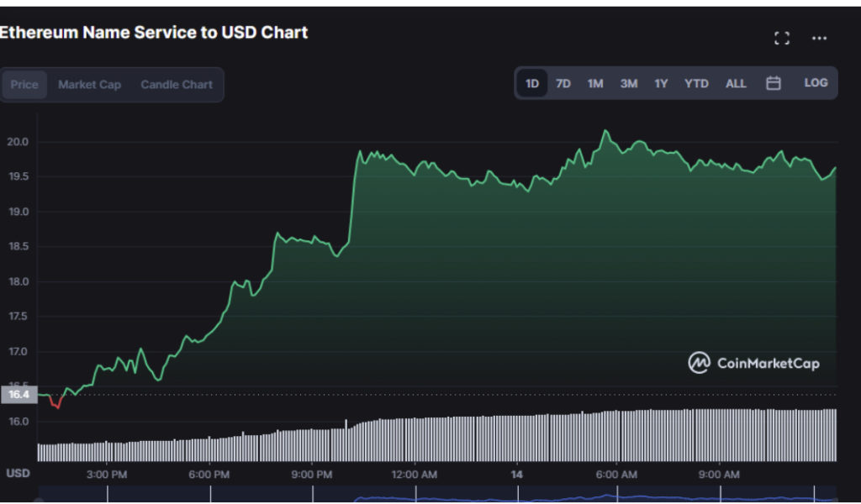Click the 9:00 AM time axis label
Screen dimensions: 861x504
point(719,475)
